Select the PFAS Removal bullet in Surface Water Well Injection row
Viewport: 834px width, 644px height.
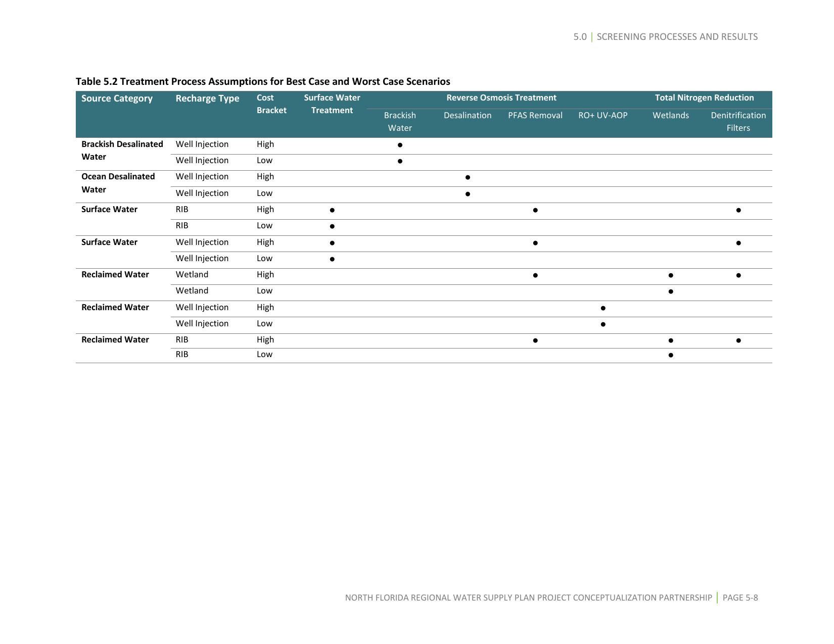(x=535, y=243)
